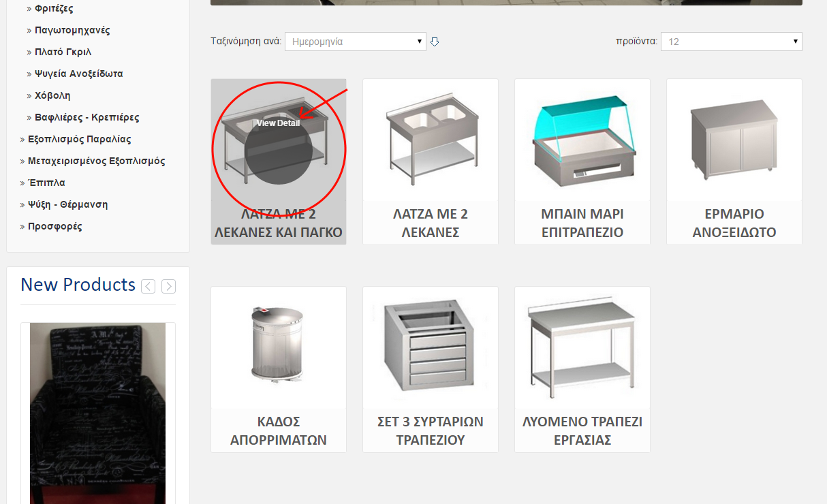This screenshot has width=827, height=504.
Task: Open the ΚΑΔΟΣ ΑΠΟΡΡΙΜΑΤΩΝ bin image
Action: [278, 347]
